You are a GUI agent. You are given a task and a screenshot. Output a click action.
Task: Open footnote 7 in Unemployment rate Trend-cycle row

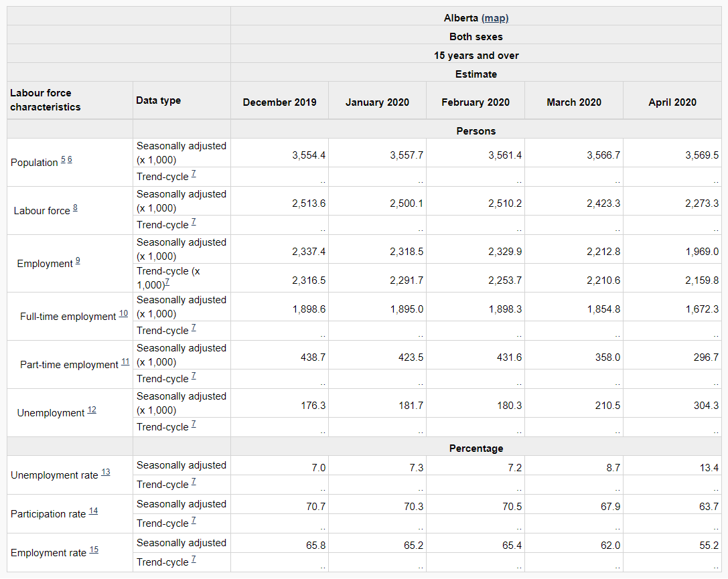pyautogui.click(x=194, y=482)
